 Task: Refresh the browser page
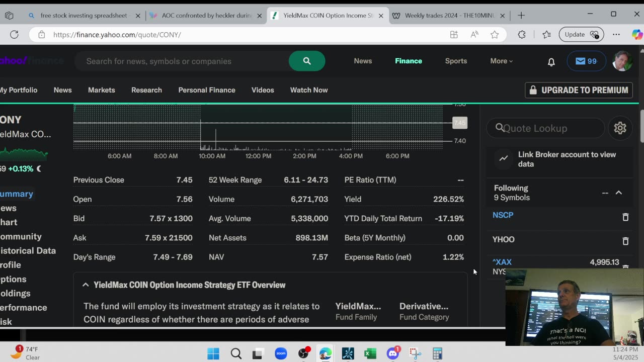coord(14,35)
